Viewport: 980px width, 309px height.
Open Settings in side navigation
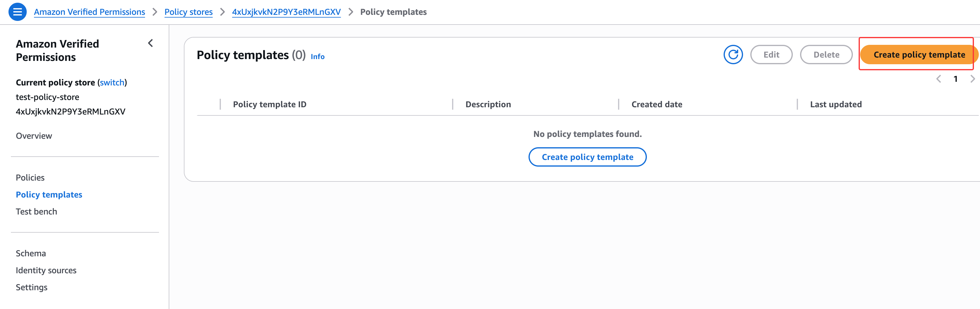(x=32, y=287)
